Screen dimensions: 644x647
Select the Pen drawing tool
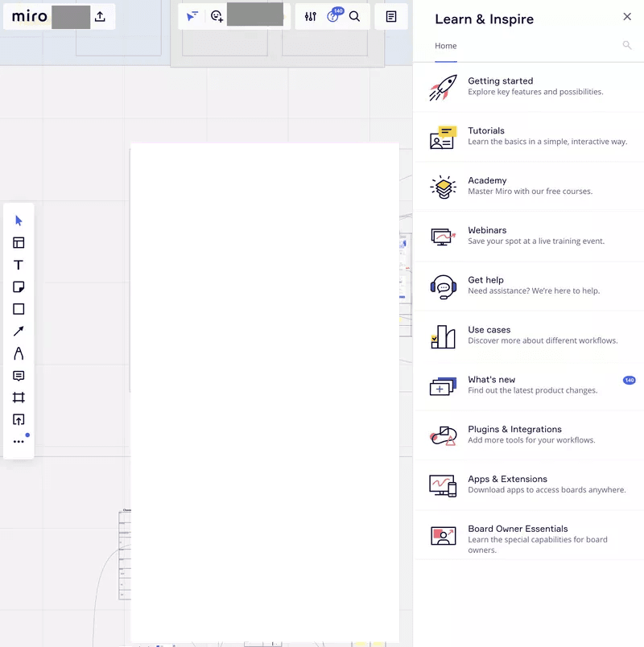(x=19, y=353)
